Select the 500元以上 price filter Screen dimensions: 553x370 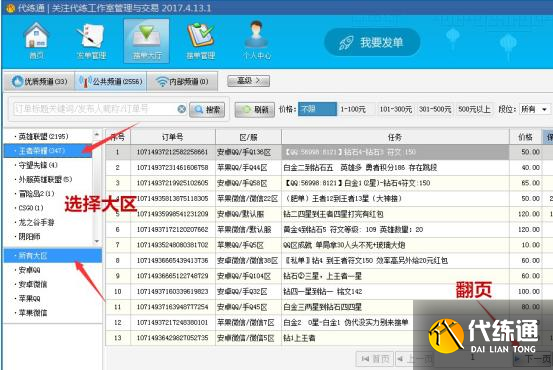coord(474,109)
